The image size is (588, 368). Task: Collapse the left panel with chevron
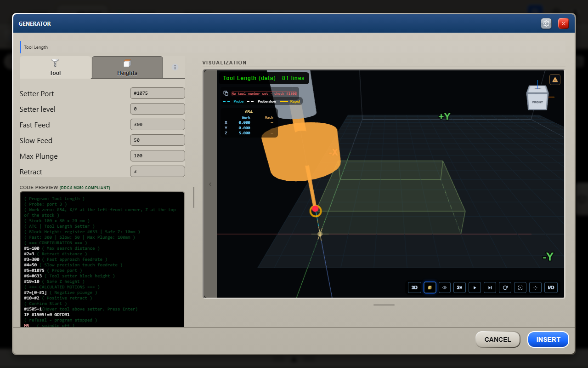pyautogui.click(x=210, y=184)
